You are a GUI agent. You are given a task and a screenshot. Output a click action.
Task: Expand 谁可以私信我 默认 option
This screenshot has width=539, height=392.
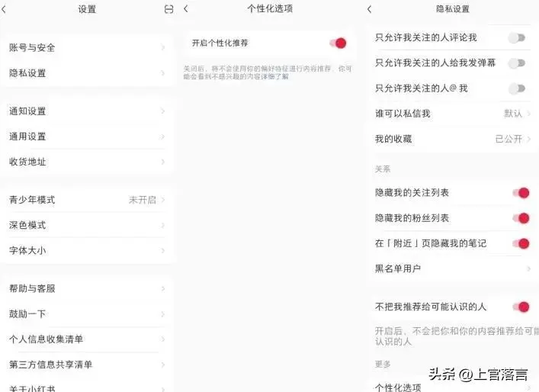[x=517, y=114]
